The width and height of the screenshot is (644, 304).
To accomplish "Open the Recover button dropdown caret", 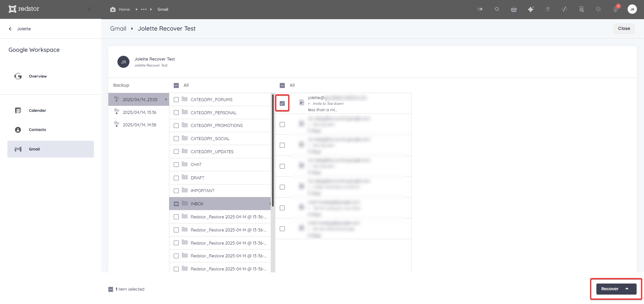I will (627, 289).
